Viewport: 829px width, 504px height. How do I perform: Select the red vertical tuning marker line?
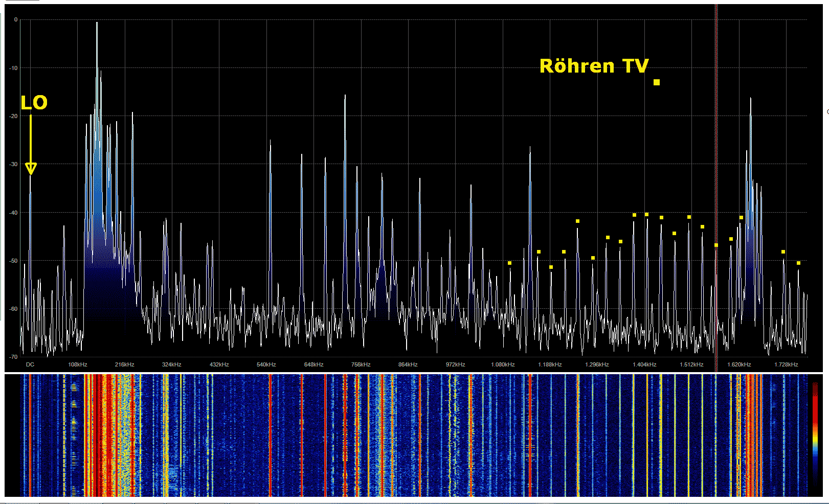tap(716, 188)
